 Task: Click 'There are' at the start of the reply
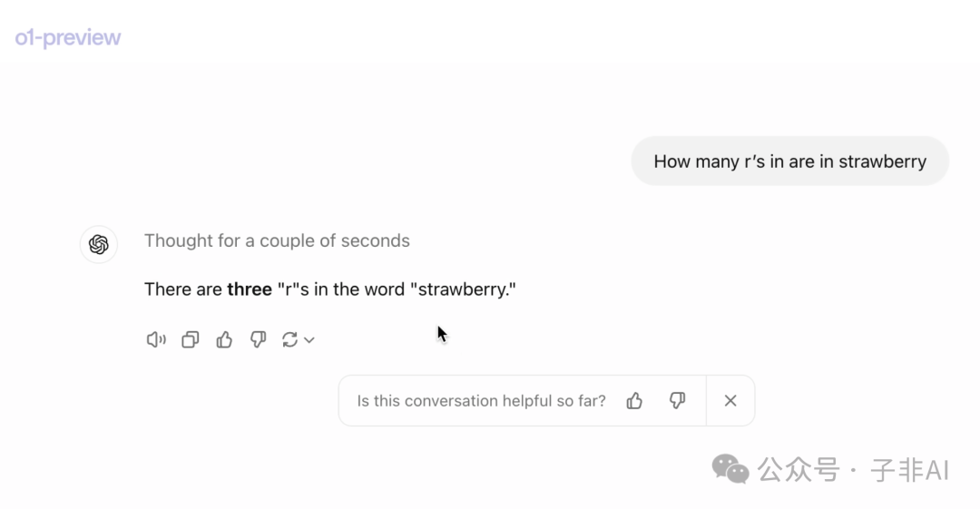(183, 289)
